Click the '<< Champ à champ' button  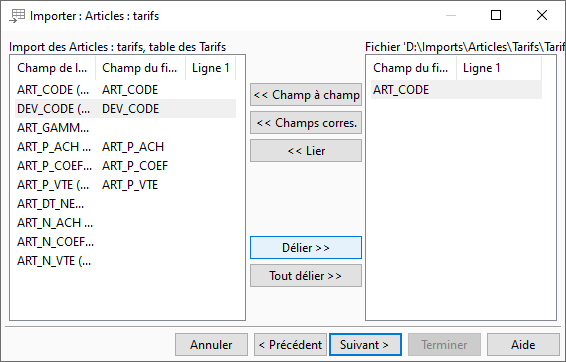tap(306, 95)
